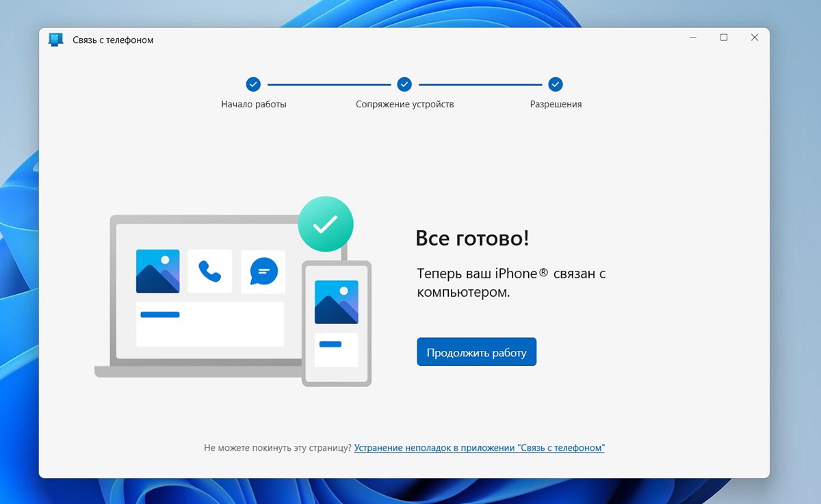The image size is (821, 504).
Task: Minimize the Phone Link window
Action: click(x=693, y=38)
